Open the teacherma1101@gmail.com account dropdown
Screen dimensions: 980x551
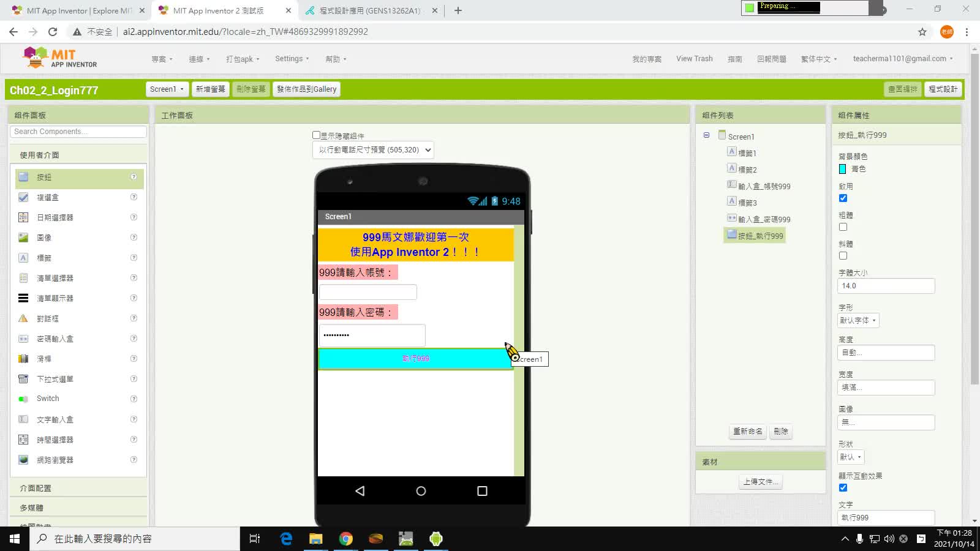click(903, 59)
